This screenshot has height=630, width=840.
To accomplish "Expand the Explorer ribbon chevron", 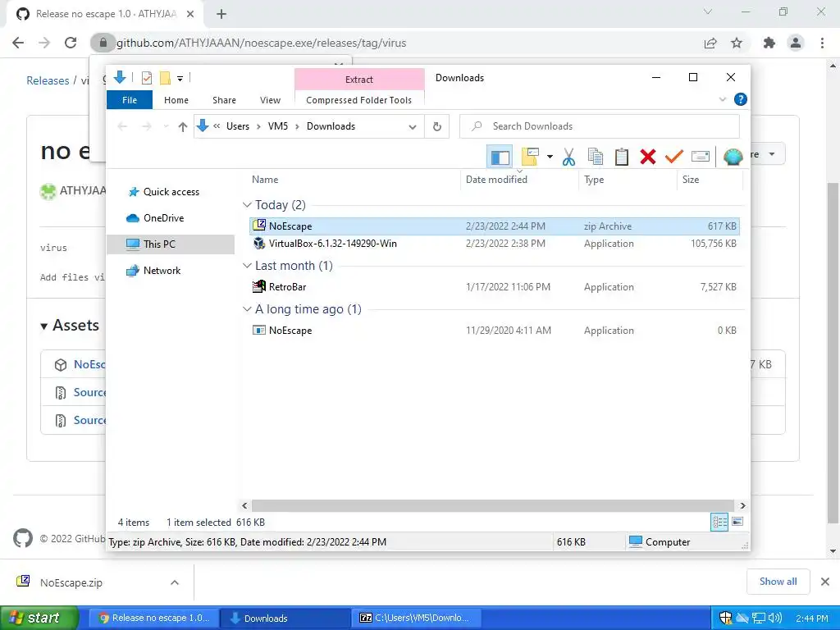I will [x=722, y=99].
